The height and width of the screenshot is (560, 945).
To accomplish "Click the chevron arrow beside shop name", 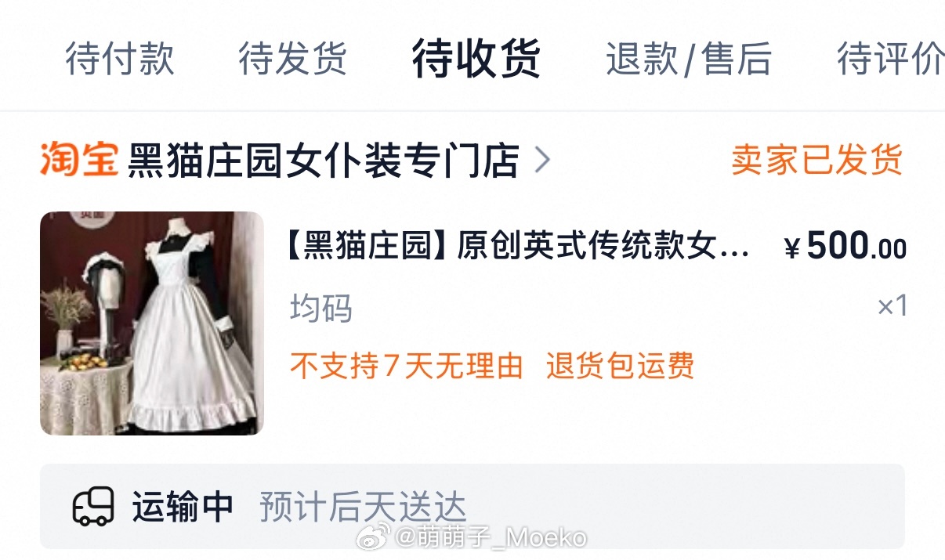I will pos(542,161).
